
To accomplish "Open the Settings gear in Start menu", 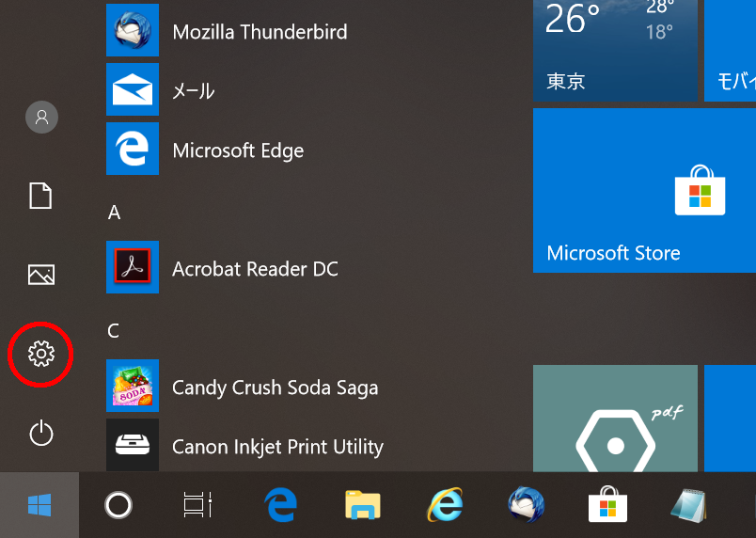I will [41, 354].
